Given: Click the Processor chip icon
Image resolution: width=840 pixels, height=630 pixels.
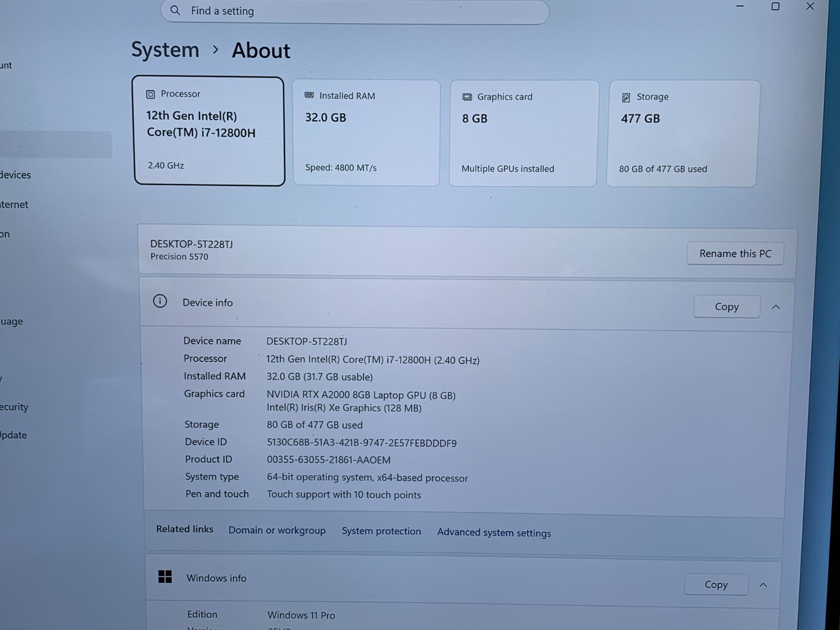Looking at the screenshot, I should click(151, 94).
